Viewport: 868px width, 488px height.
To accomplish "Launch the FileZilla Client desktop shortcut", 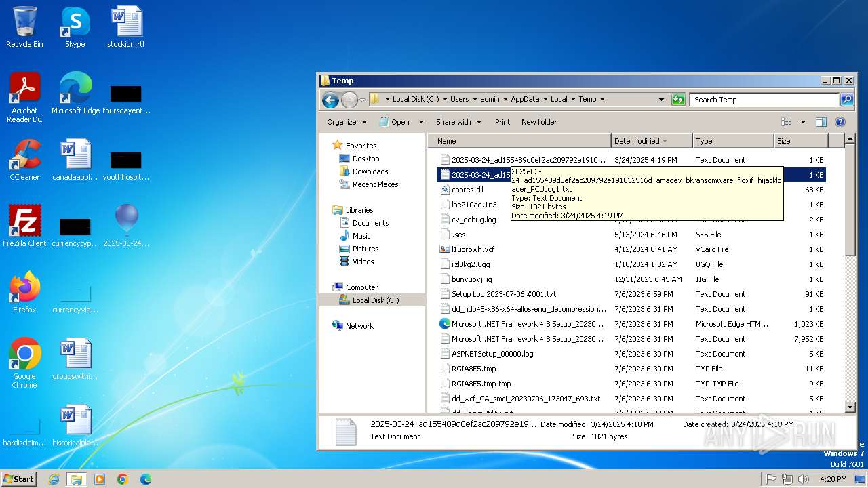I will 24,226.
